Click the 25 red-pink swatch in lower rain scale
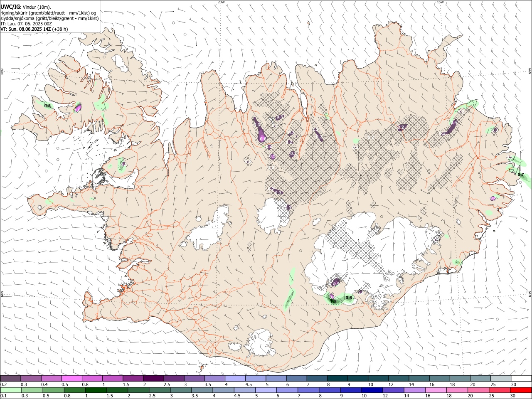The height and width of the screenshot is (399, 532). point(500,390)
